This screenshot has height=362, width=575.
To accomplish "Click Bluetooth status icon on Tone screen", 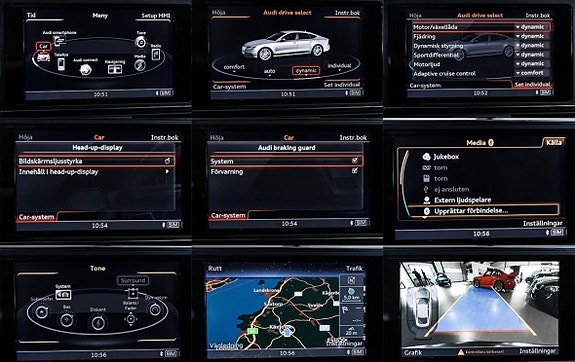I will [x=161, y=354].
